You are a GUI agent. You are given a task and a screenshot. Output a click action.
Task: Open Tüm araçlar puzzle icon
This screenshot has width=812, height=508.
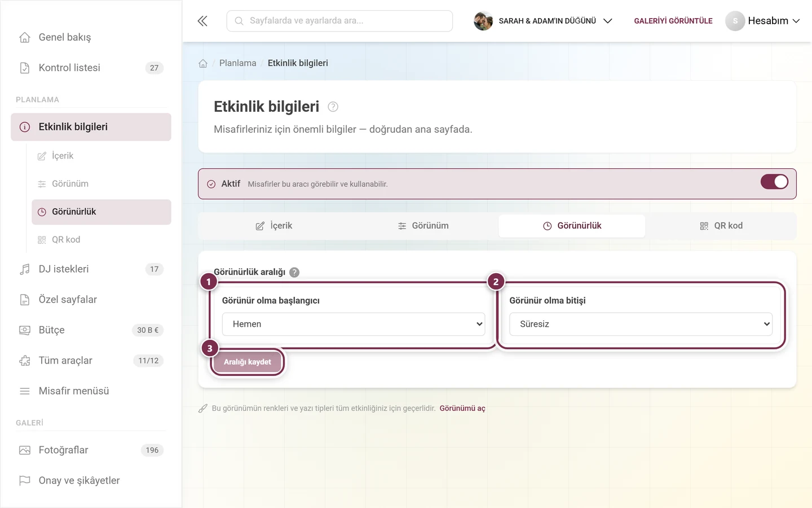click(x=25, y=361)
